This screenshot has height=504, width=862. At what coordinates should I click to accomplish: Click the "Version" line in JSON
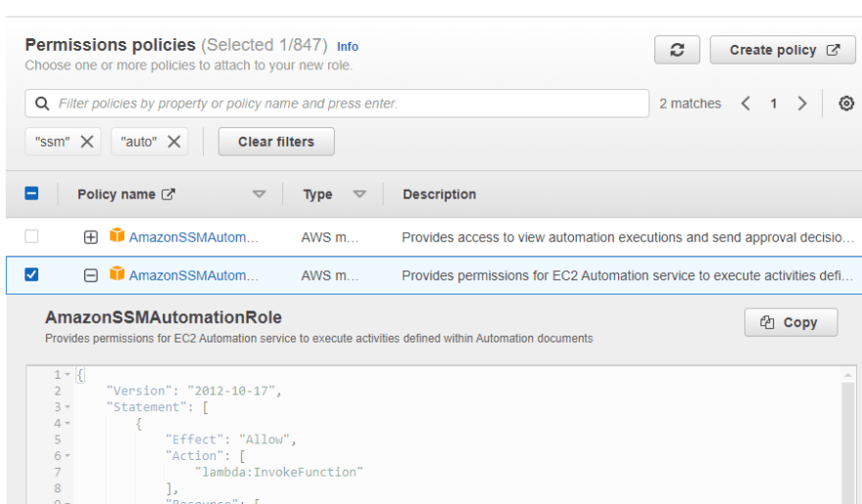pyautogui.click(x=194, y=390)
